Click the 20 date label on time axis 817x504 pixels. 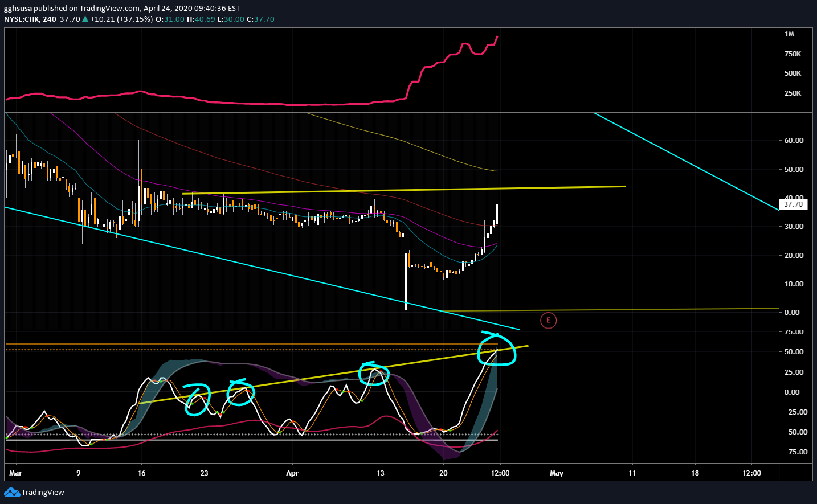pyautogui.click(x=443, y=473)
